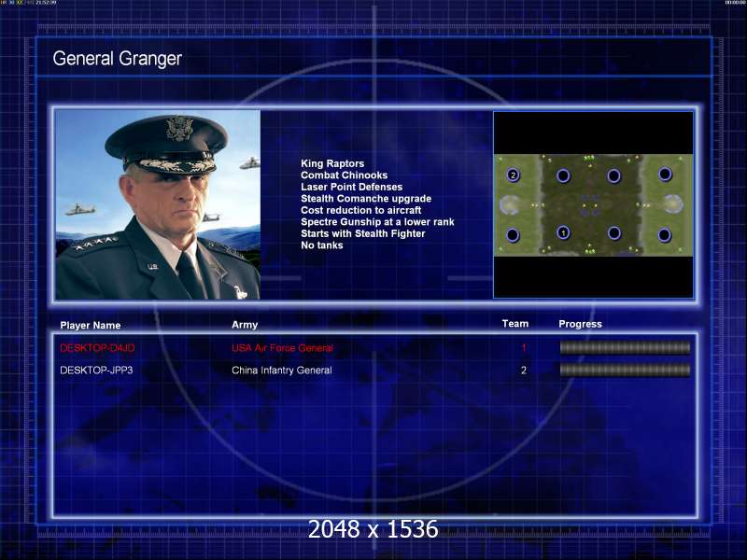Click the progress bar for DESKTOP-D4JD
This screenshot has height=560, width=747.
pos(625,348)
